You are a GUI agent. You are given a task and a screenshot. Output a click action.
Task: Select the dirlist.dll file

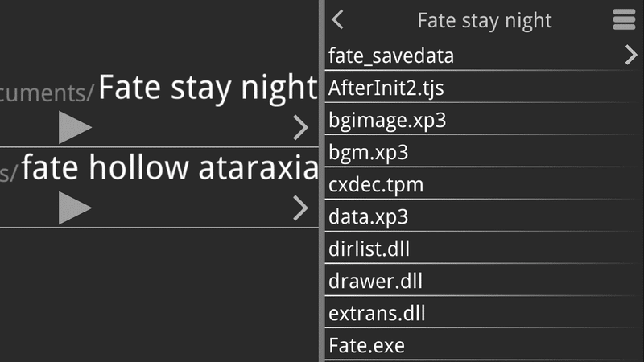click(x=369, y=249)
